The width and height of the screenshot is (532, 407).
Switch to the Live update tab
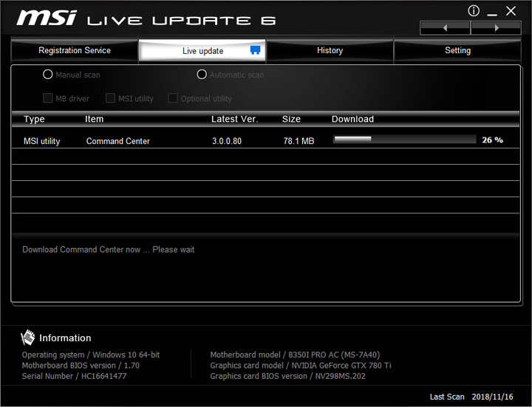click(x=202, y=50)
